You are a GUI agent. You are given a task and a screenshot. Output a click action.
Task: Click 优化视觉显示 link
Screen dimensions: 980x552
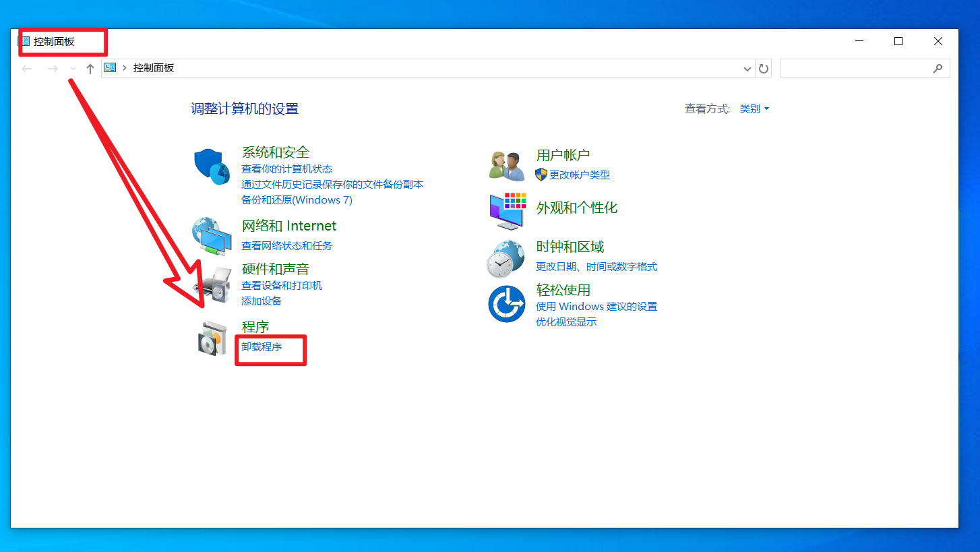tap(566, 322)
